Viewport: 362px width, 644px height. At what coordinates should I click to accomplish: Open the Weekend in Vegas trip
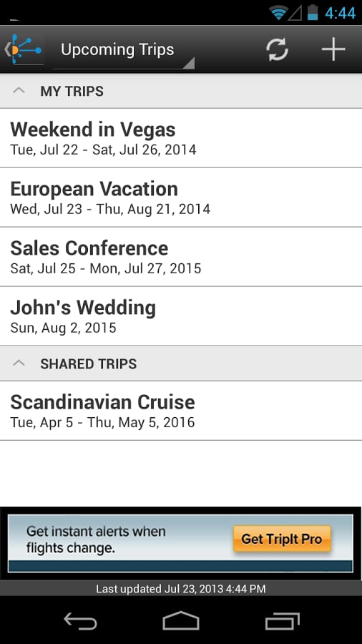181,138
